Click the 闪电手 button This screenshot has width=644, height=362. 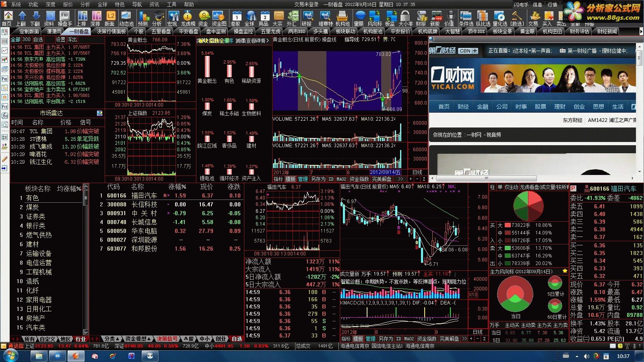pyautogui.click(x=521, y=4)
